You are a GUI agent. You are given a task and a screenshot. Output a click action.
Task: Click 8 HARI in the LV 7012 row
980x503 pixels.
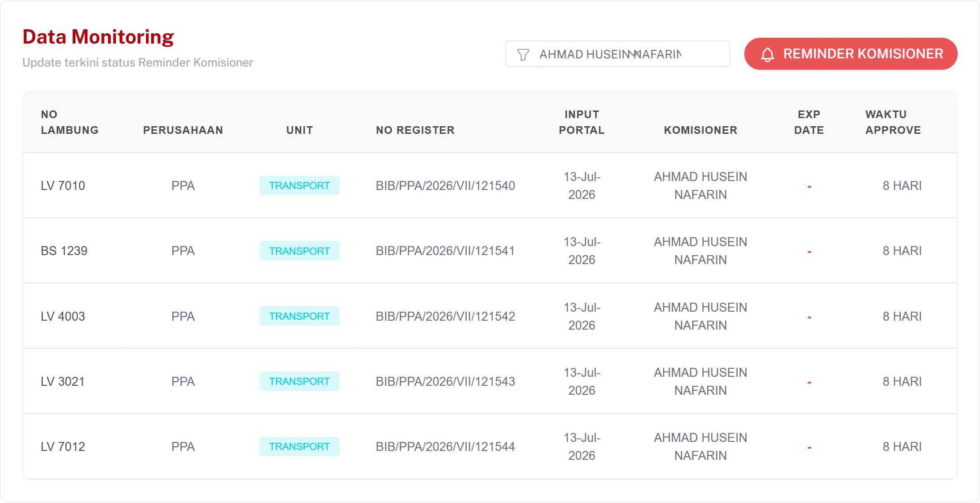902,446
